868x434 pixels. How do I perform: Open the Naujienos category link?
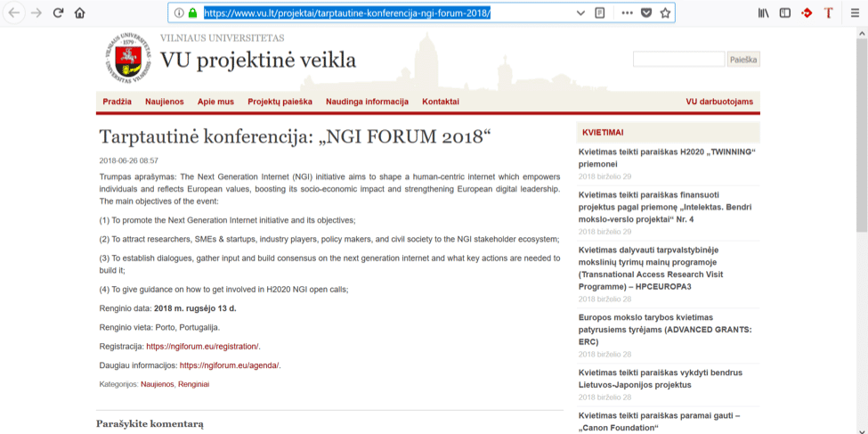tap(158, 383)
